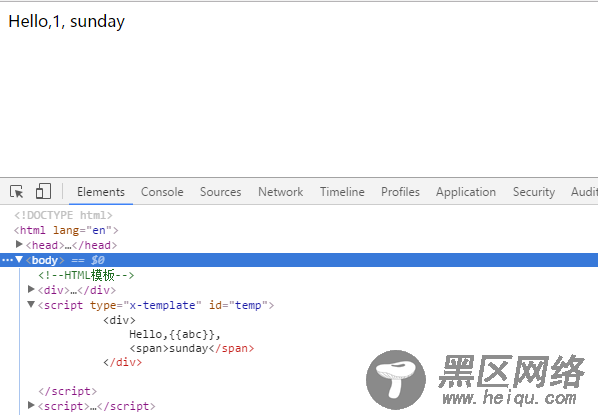The width and height of the screenshot is (598, 415).
Task: Open the Application tab
Action: point(466,192)
